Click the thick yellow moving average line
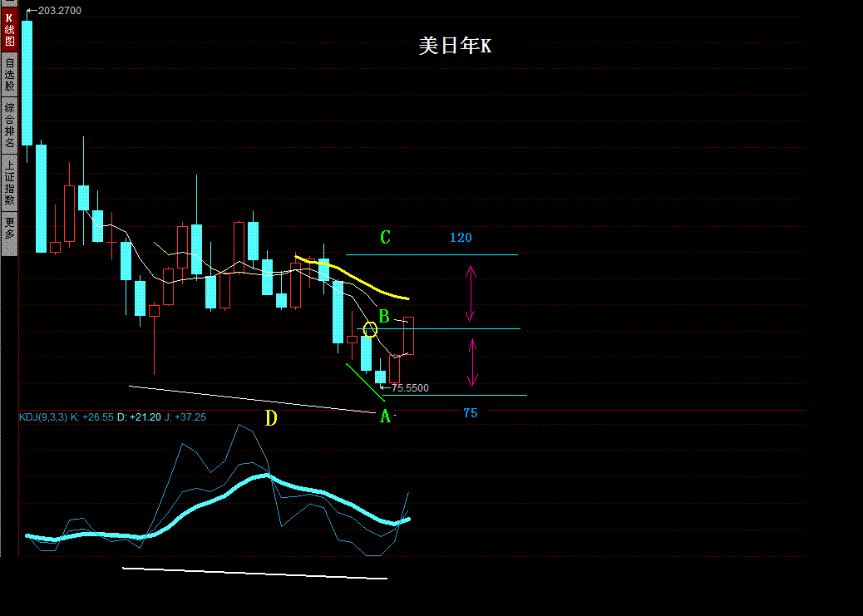The height and width of the screenshot is (616, 863). click(x=353, y=277)
